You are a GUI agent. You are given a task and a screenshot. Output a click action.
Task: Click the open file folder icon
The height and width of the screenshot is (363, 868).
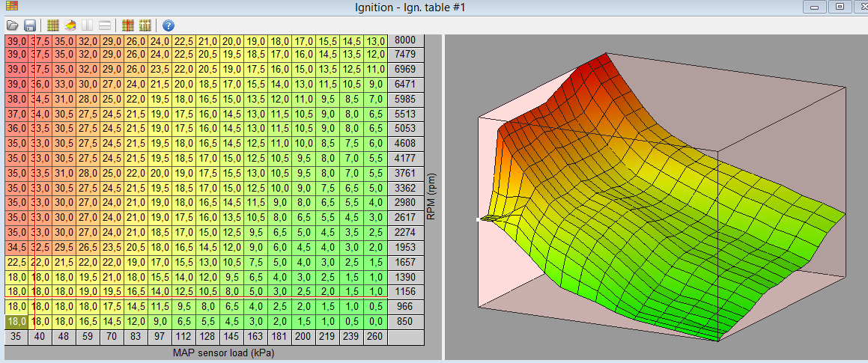pyautogui.click(x=13, y=25)
